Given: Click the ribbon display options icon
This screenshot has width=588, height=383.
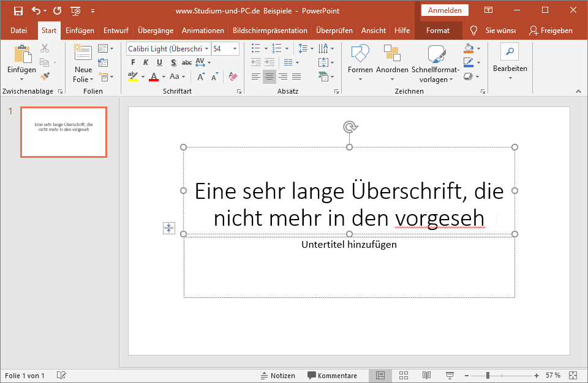Looking at the screenshot, I should (x=488, y=10).
